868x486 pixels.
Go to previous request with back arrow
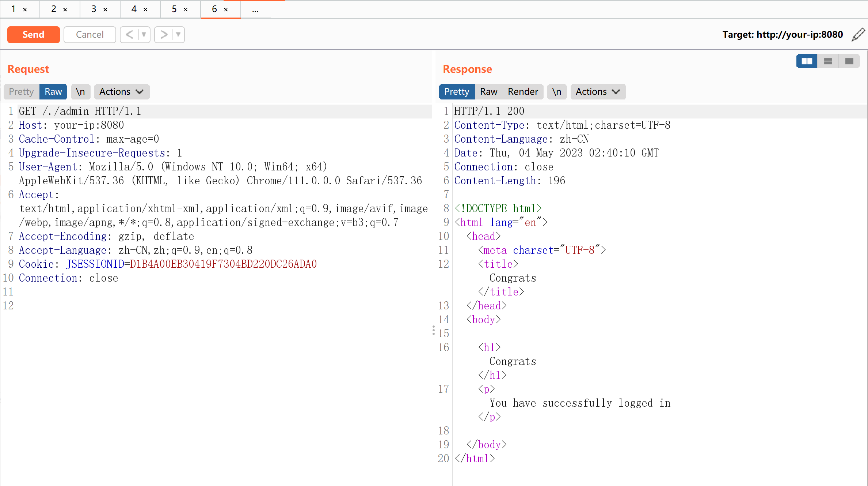129,35
